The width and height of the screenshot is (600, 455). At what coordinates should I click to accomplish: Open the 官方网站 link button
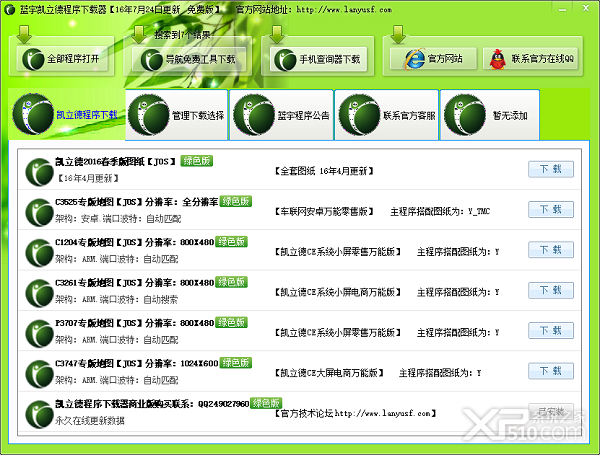pyautogui.click(x=433, y=59)
